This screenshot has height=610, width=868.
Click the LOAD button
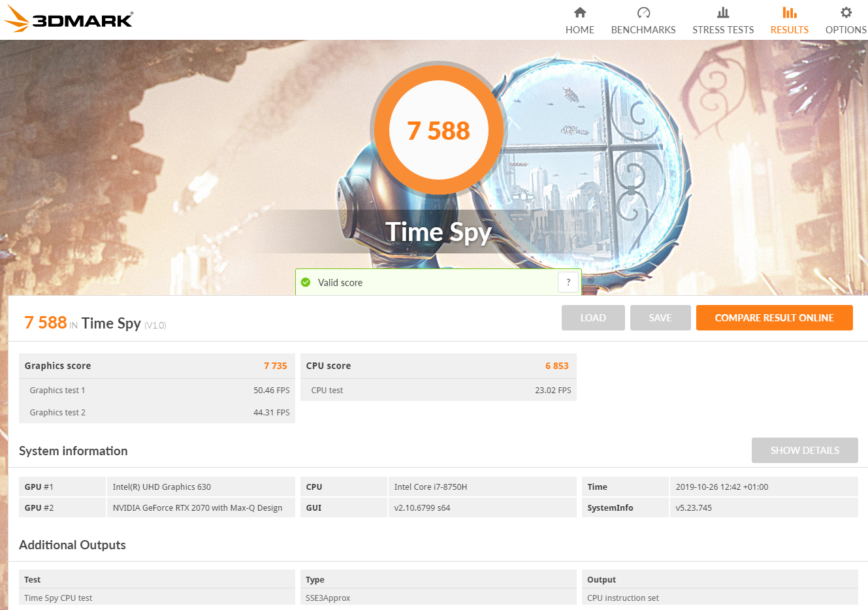pos(593,317)
